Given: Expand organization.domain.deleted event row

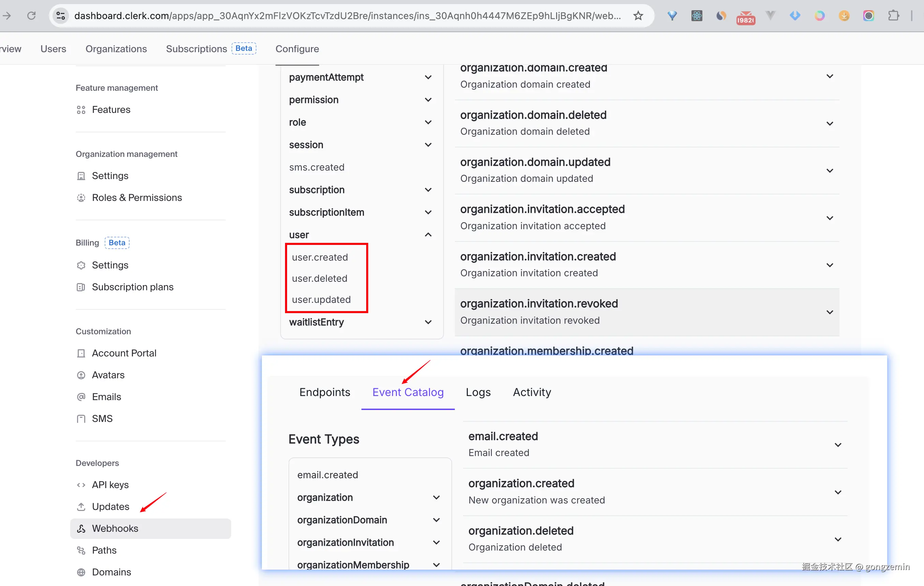Looking at the screenshot, I should [x=830, y=123].
